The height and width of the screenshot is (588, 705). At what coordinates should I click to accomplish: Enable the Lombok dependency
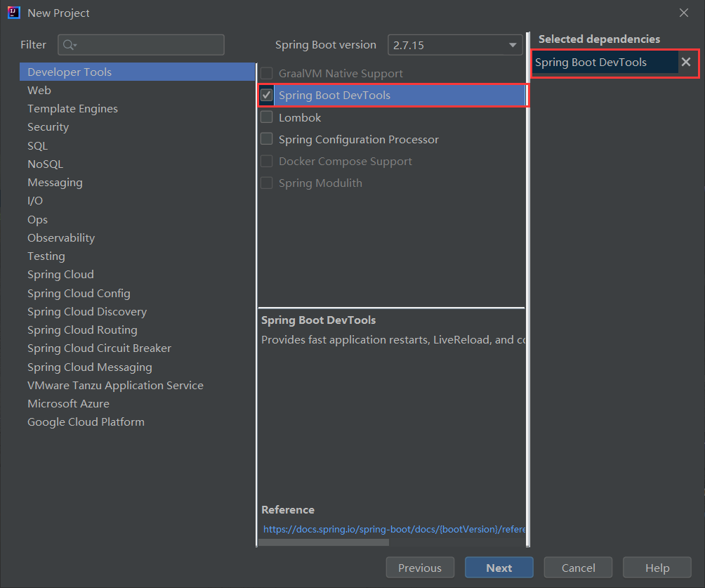267,117
